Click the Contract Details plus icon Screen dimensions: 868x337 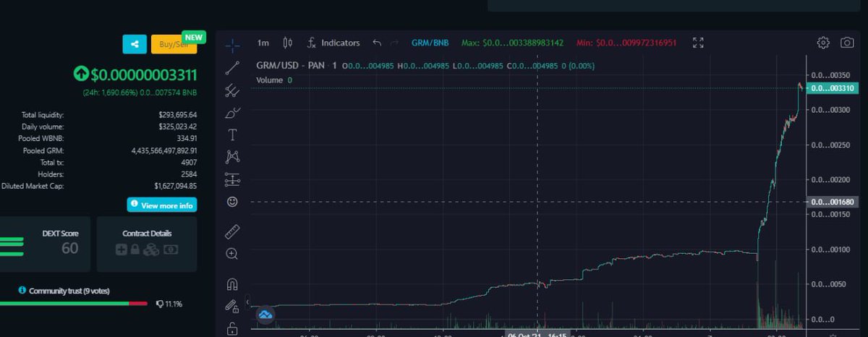pyautogui.click(x=121, y=249)
